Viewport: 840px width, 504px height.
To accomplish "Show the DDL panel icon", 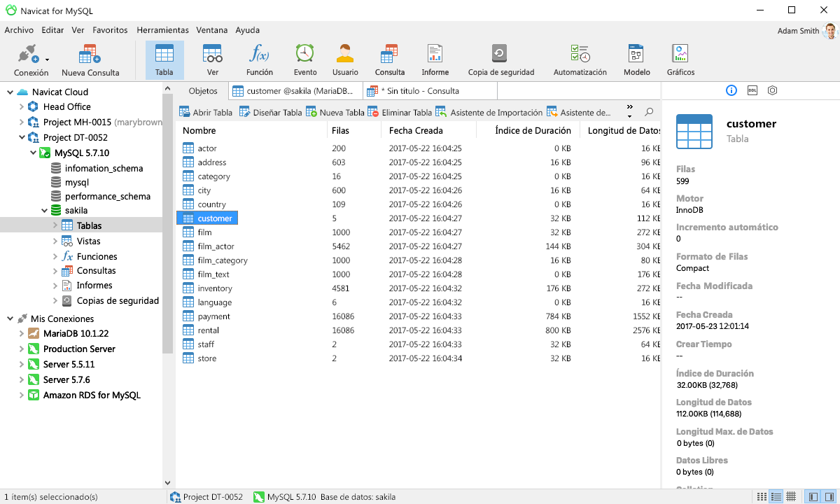I will tap(752, 90).
